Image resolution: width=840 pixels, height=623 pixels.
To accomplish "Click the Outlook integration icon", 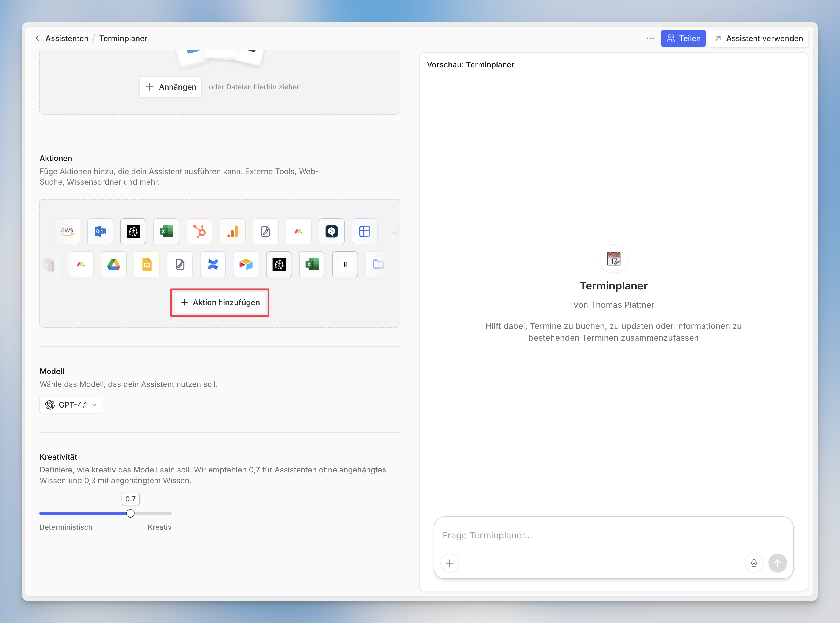I will click(x=100, y=231).
